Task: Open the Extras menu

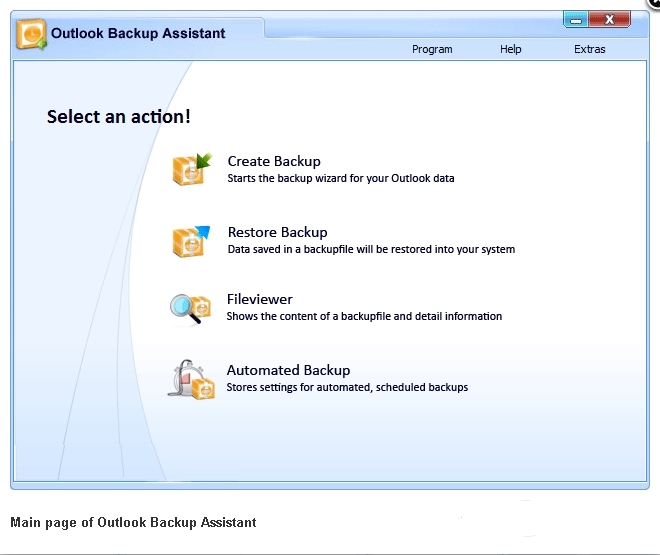Action: coord(589,49)
